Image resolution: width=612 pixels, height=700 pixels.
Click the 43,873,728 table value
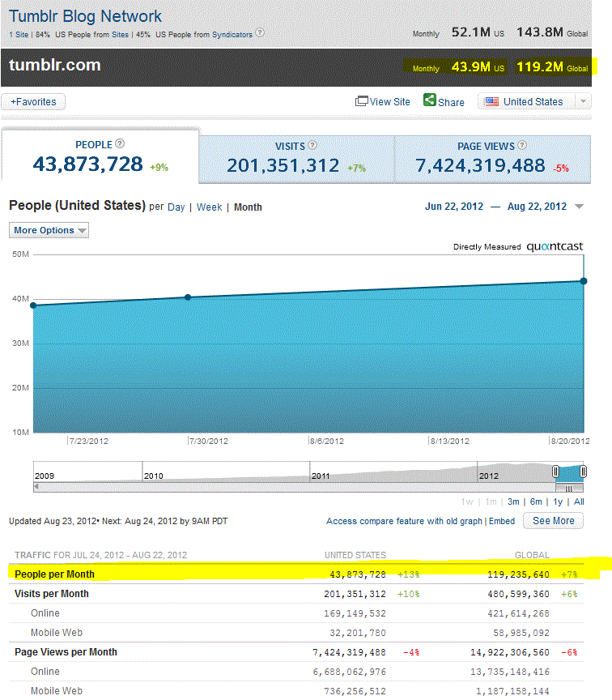point(358,574)
